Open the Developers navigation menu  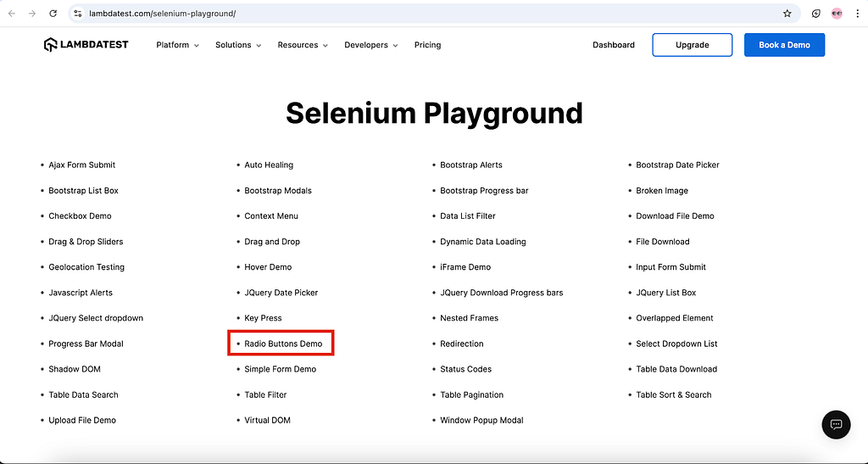coord(371,45)
